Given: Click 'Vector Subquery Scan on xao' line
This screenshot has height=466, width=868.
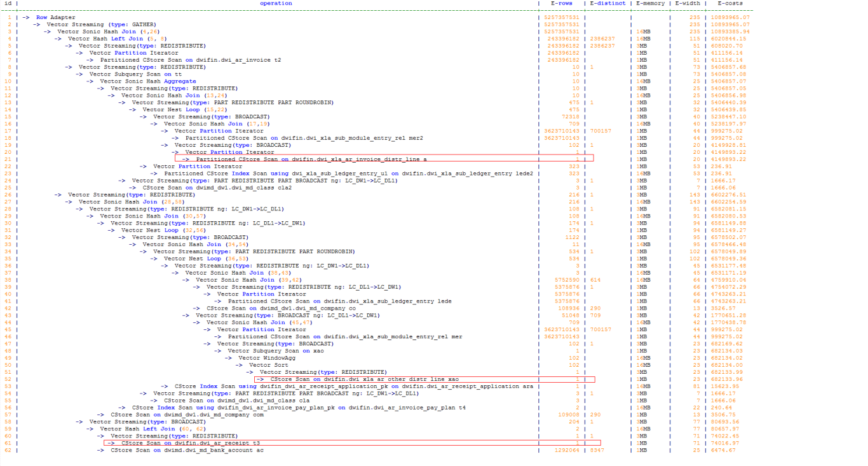Looking at the screenshot, I should (x=276, y=351).
